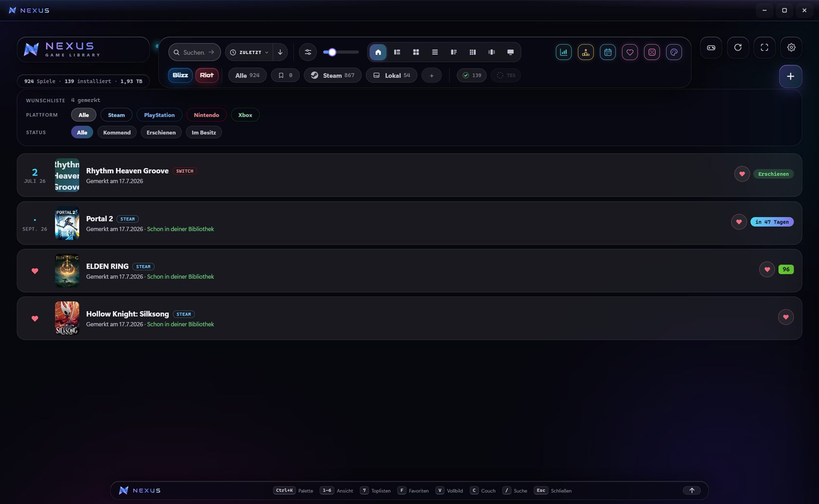Viewport: 819px width, 504px height.
Task: Open the wishlist heart icon in toolbar
Action: [630, 52]
